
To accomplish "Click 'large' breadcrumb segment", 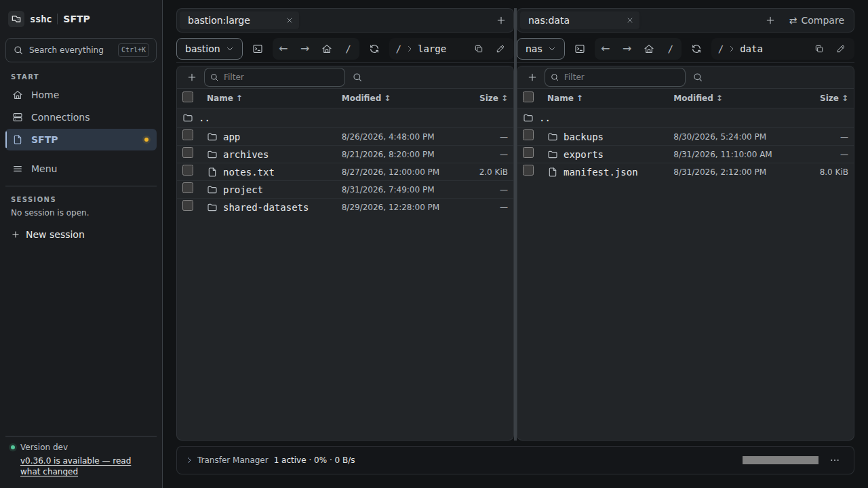I will pos(432,49).
